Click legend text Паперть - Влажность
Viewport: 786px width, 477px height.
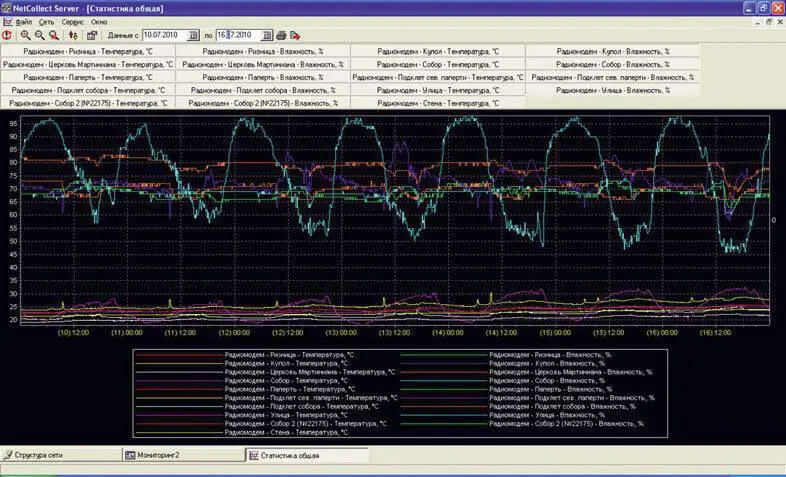pos(550,389)
